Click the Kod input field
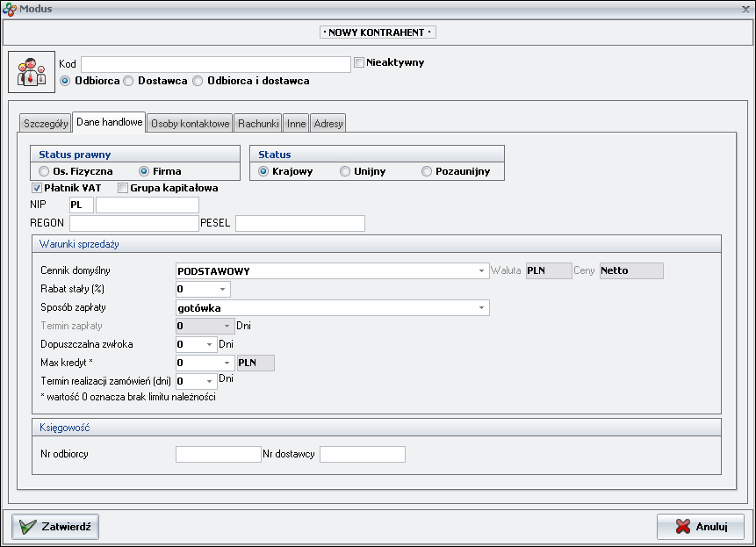 pyautogui.click(x=216, y=64)
